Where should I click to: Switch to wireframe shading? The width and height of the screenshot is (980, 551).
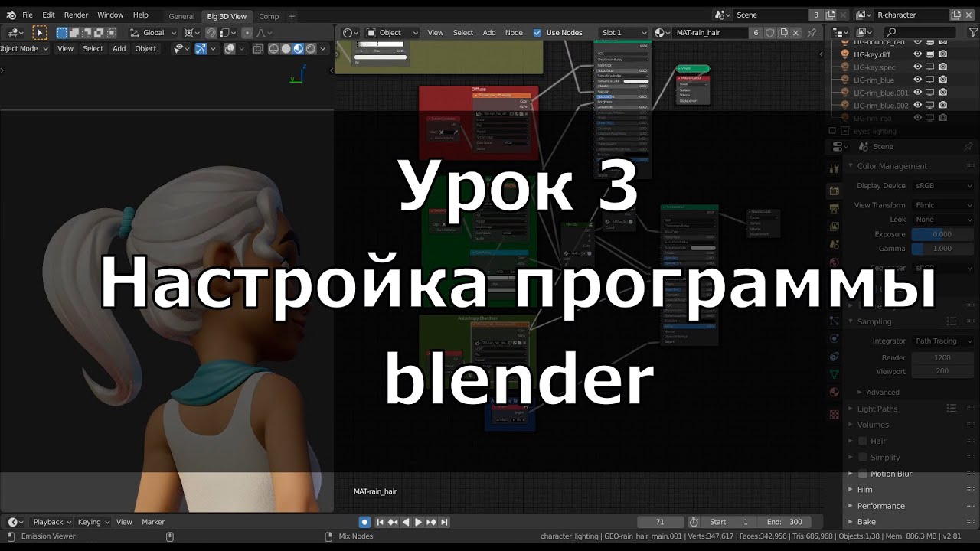[273, 48]
